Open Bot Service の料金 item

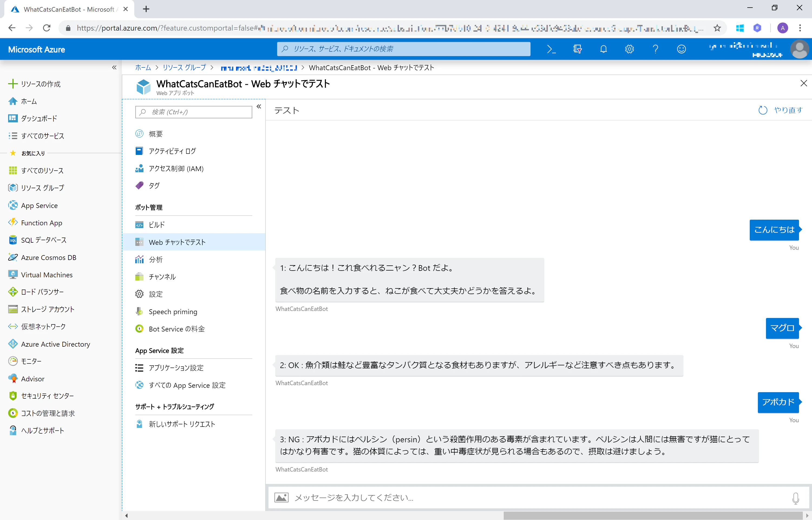pyautogui.click(x=194, y=329)
